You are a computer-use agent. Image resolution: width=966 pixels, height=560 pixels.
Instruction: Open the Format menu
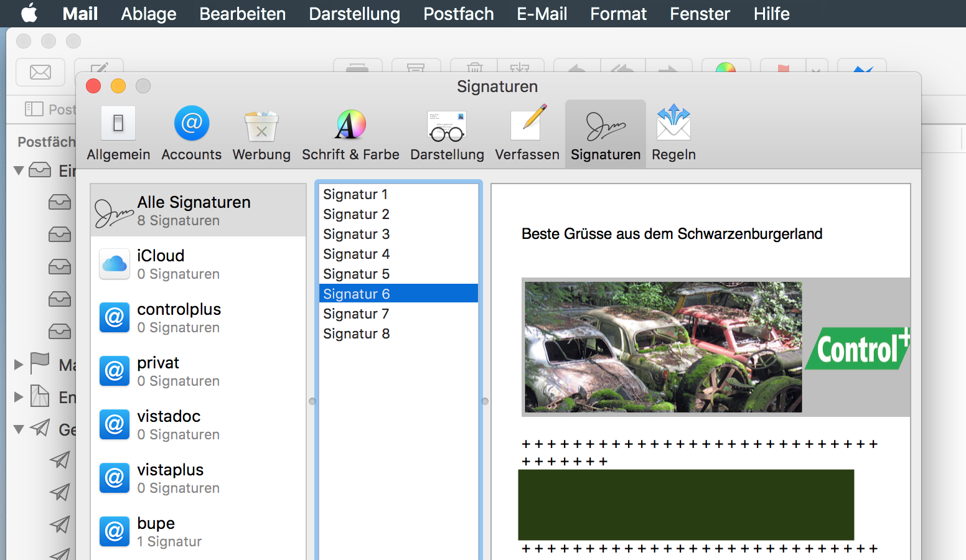pyautogui.click(x=619, y=14)
